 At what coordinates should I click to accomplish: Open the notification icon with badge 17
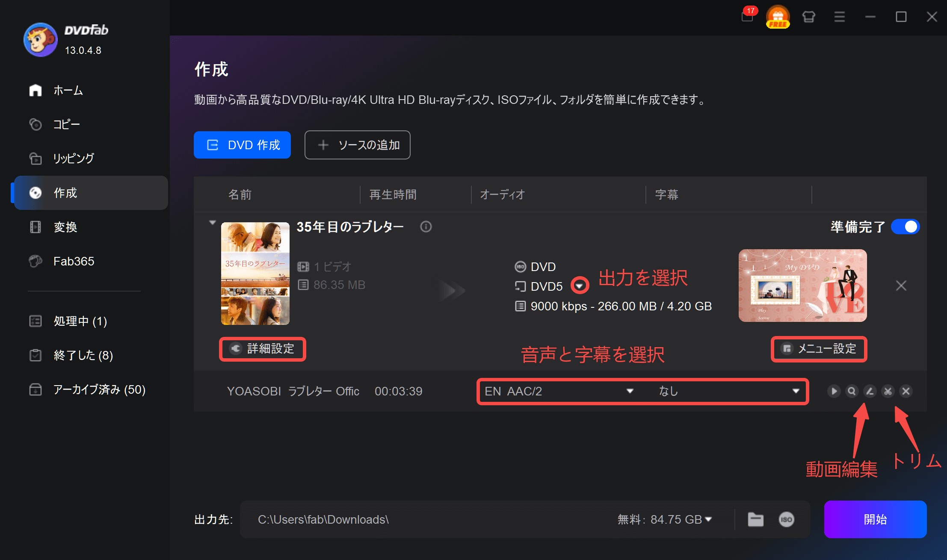click(747, 17)
